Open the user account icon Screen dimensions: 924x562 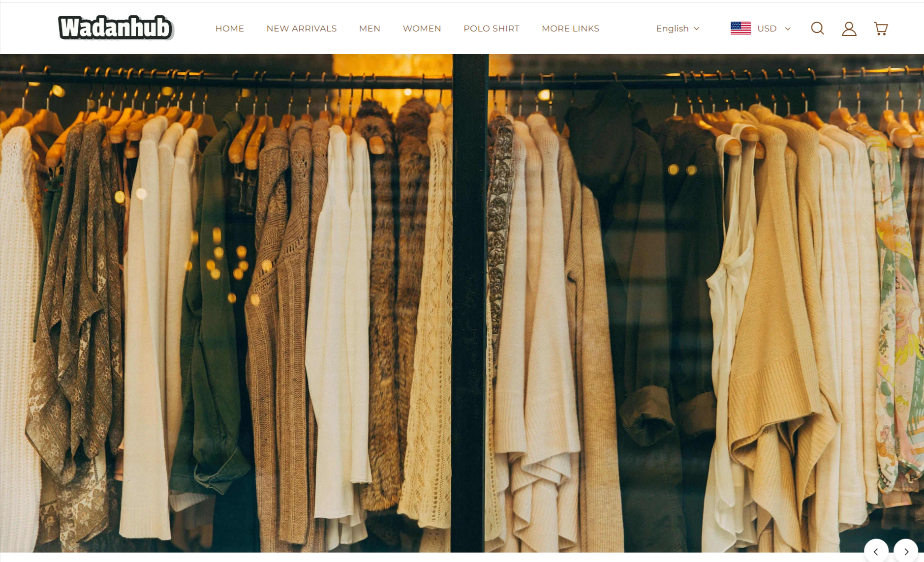click(x=849, y=29)
